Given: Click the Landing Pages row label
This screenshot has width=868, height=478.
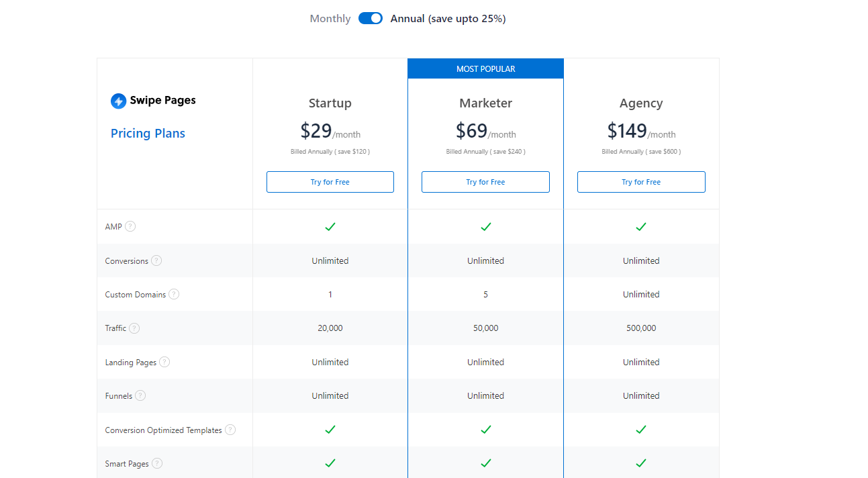Looking at the screenshot, I should pyautogui.click(x=131, y=363).
